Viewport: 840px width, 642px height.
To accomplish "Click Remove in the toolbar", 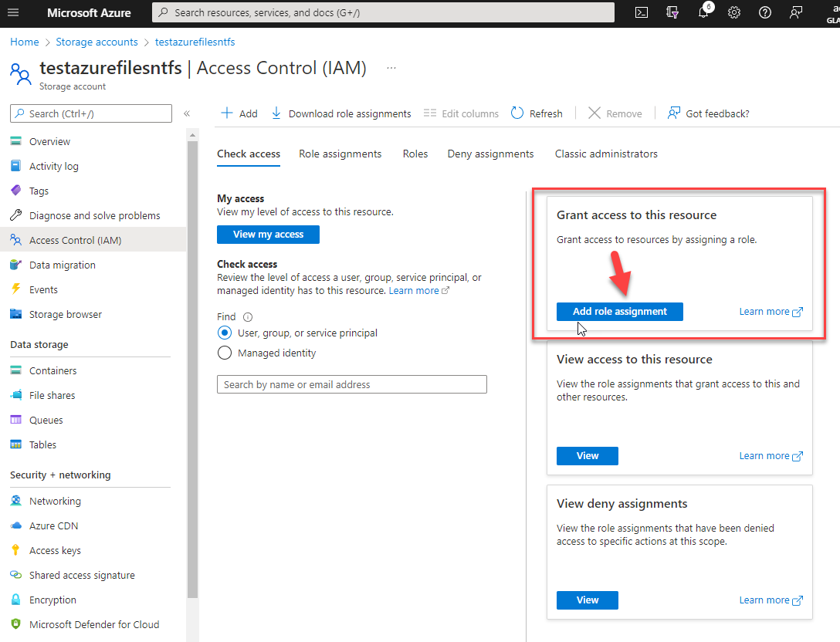I will [x=615, y=113].
